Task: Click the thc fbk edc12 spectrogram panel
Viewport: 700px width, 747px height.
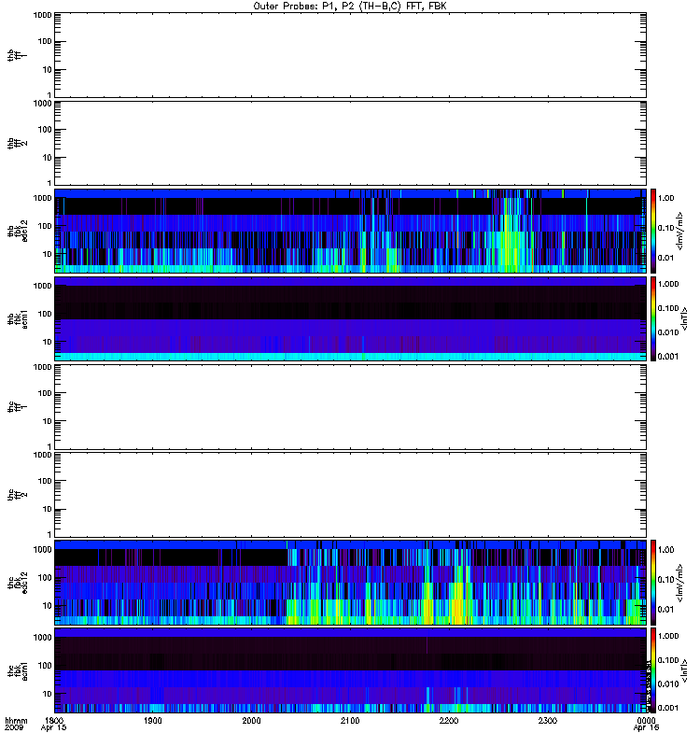Action: 350,582
